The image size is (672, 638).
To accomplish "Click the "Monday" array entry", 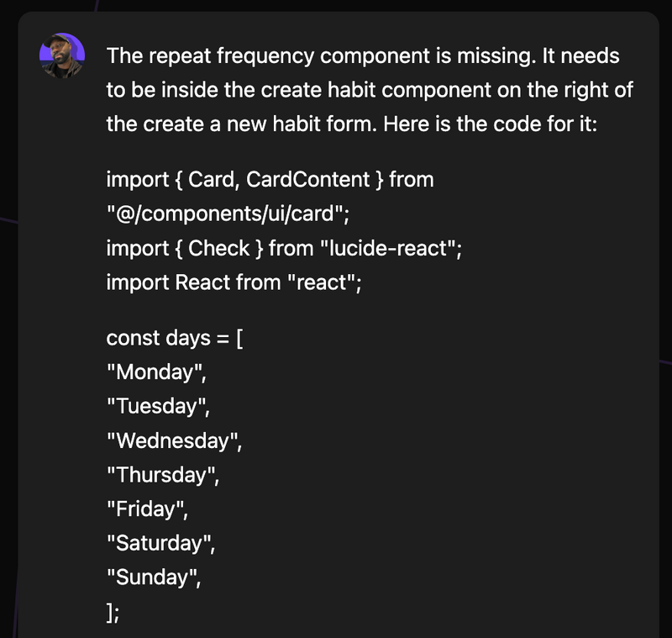I will click(156, 372).
